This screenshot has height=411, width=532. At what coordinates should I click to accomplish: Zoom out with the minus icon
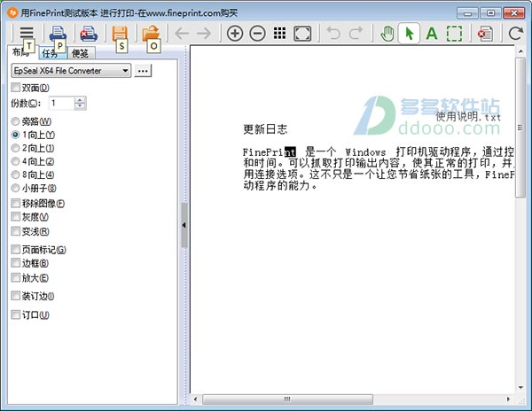pos(257,33)
